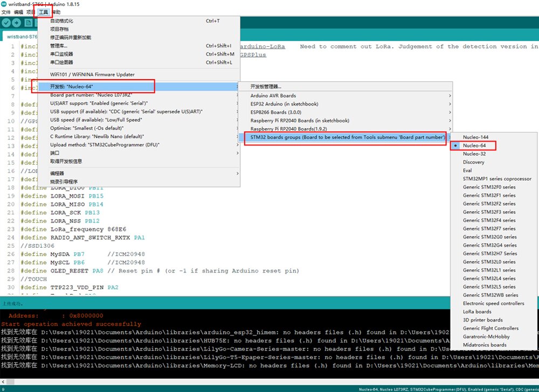Switch to the wristband-S76G sketch tab
The image size is (539, 392).
(22, 37)
